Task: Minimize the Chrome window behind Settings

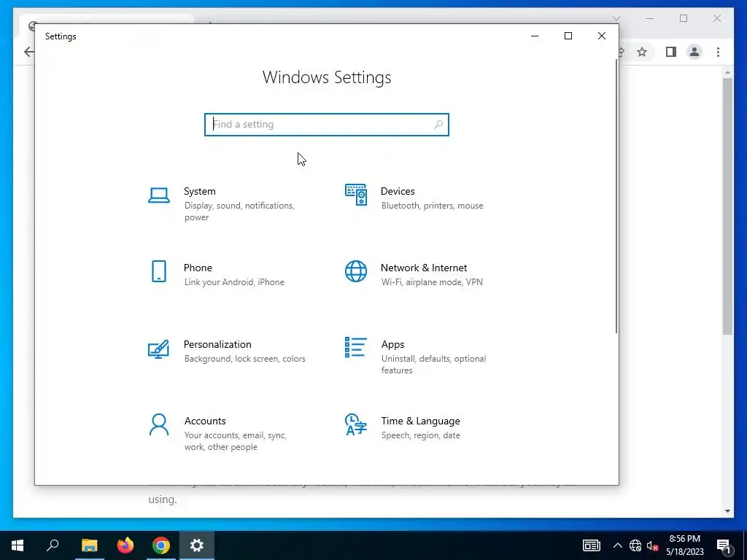Action: coord(650,18)
